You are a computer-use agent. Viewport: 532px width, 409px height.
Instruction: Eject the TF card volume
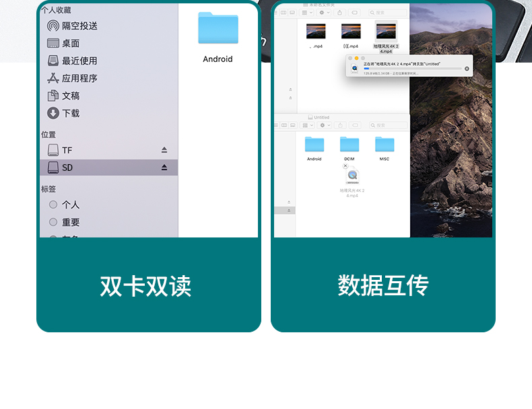click(164, 150)
